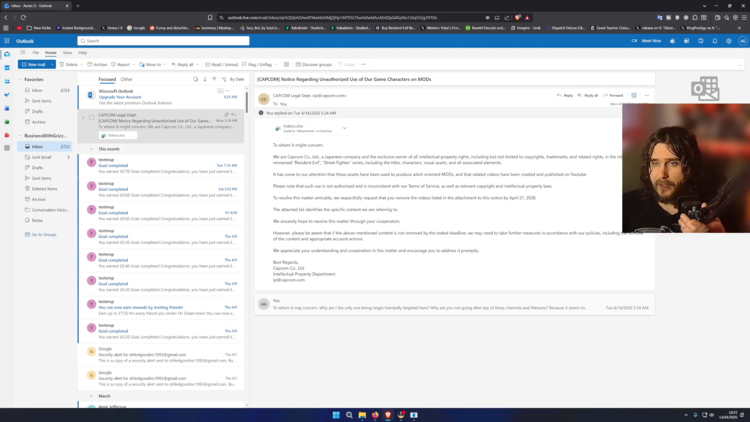The height and width of the screenshot is (422, 750).
Task: Open the Calendar icon in left sidebar
Action: pos(7,68)
